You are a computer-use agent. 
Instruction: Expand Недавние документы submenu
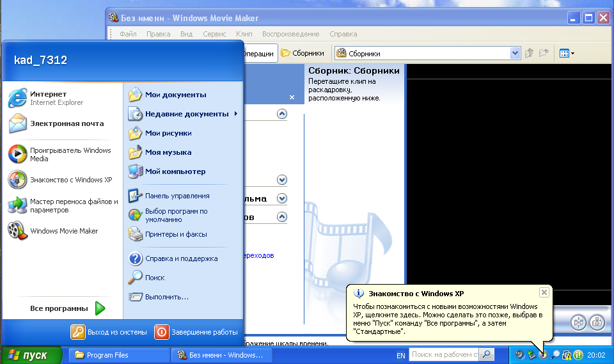pyautogui.click(x=182, y=114)
